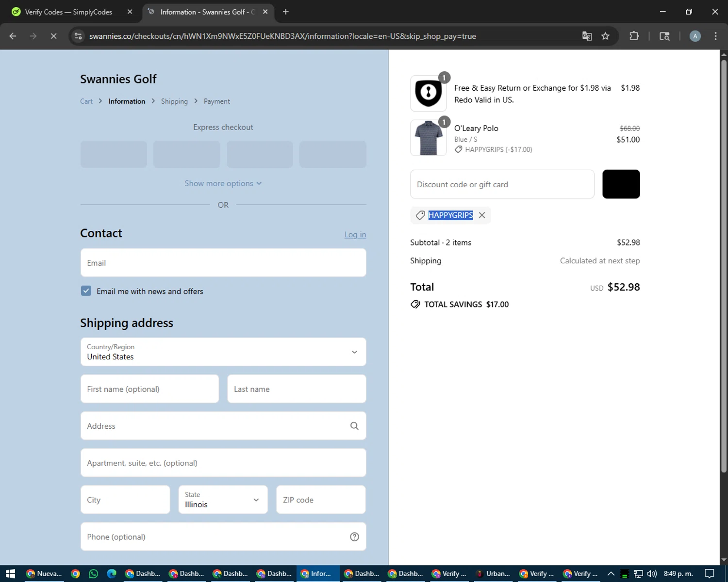
Task: Open a new browser tab
Action: pyautogui.click(x=285, y=12)
